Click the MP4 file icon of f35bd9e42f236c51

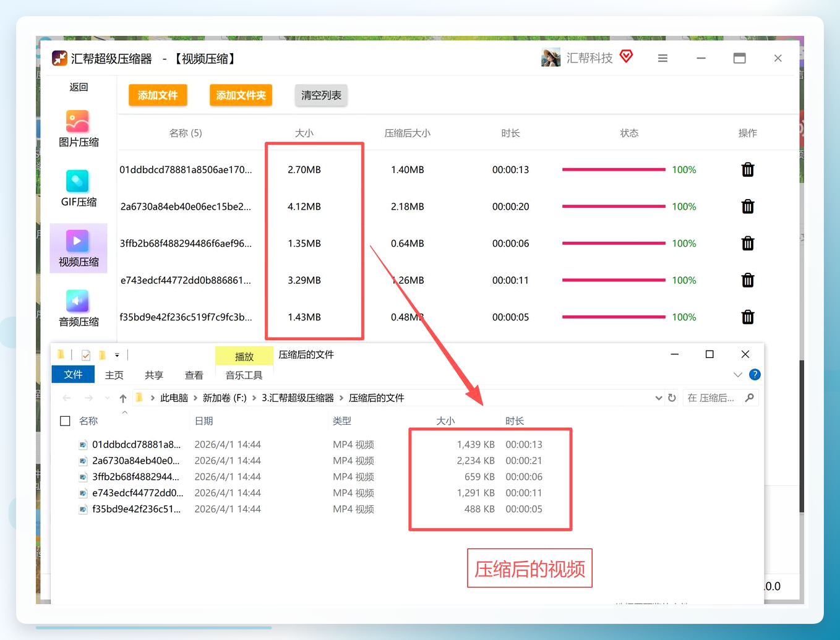[83, 510]
